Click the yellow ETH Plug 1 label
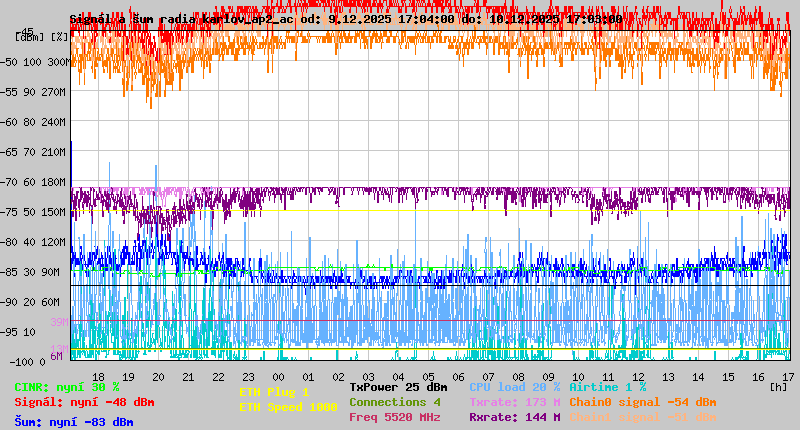Screen dimensions: 800x430 coord(275,392)
